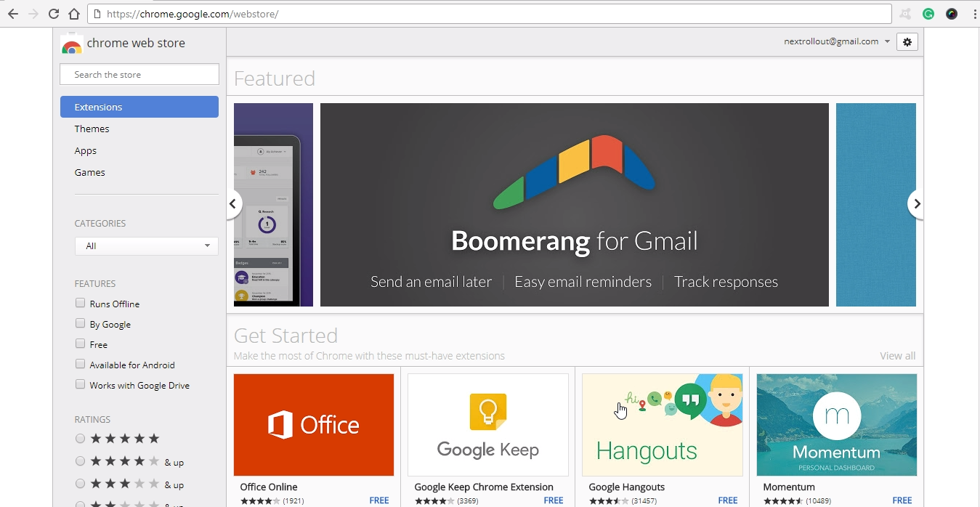The image size is (980, 507).
Task: Show the previous featured slide
Action: click(233, 204)
